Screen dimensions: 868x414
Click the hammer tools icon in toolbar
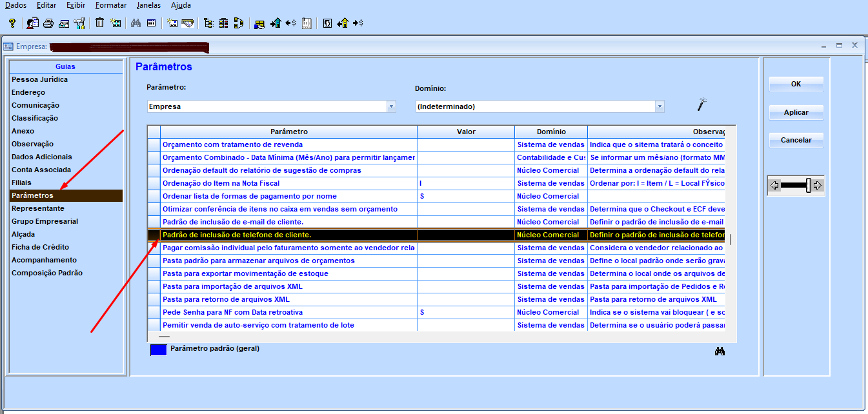pyautogui.click(x=79, y=23)
